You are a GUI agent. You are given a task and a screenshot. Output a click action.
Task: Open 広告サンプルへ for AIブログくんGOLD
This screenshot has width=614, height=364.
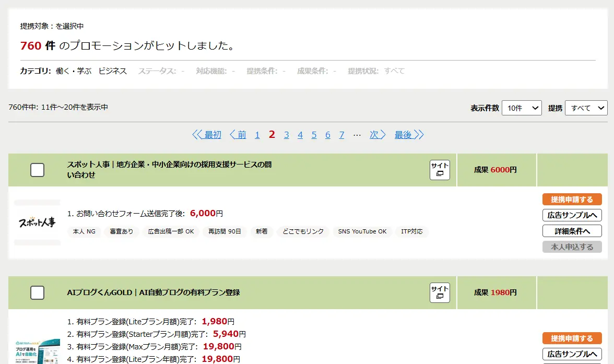click(x=572, y=354)
